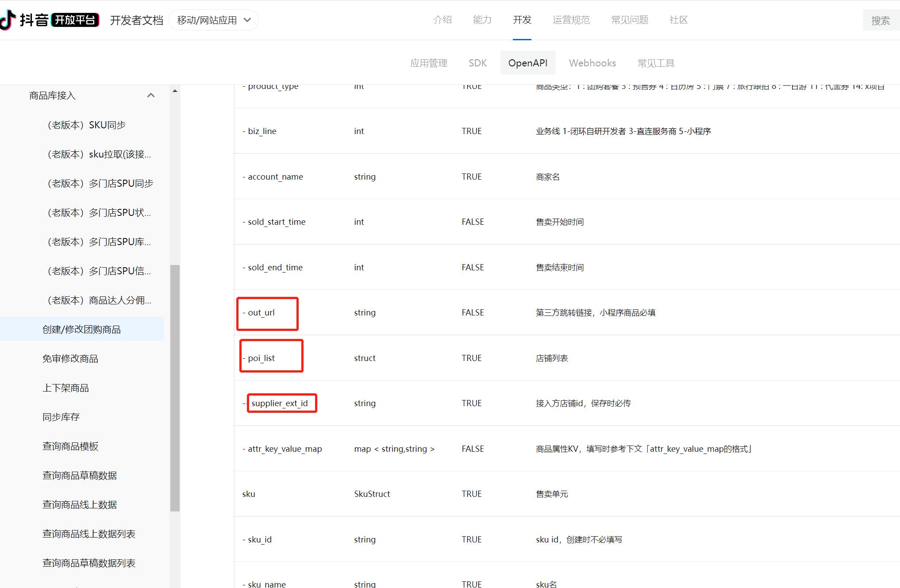This screenshot has width=900, height=588.
Task: Switch to the OpenAPI tab
Action: tap(527, 63)
